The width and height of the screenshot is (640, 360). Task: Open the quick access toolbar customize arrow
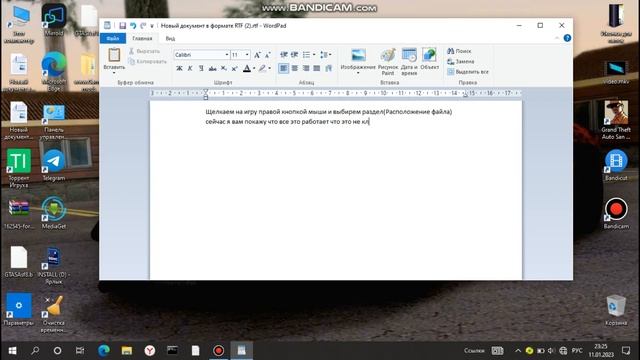tap(152, 26)
